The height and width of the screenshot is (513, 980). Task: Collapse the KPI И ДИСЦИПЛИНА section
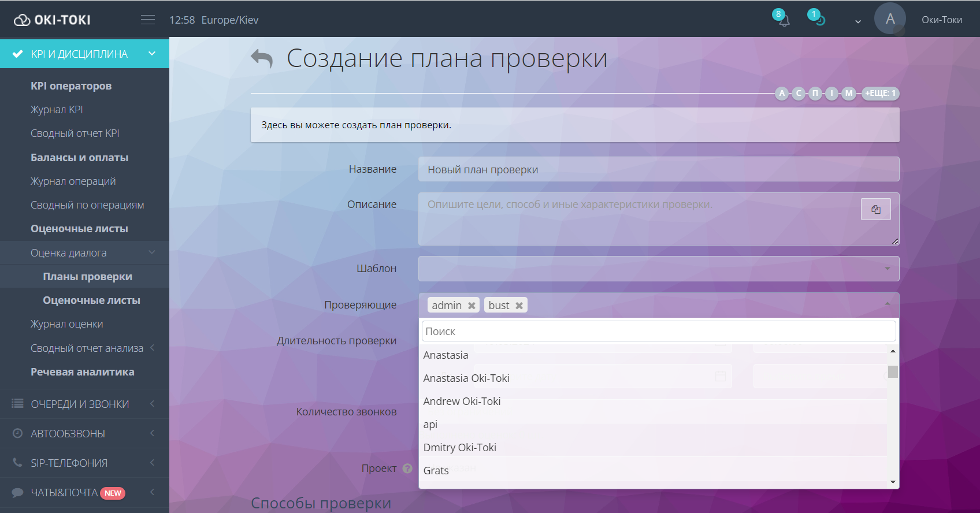152,54
